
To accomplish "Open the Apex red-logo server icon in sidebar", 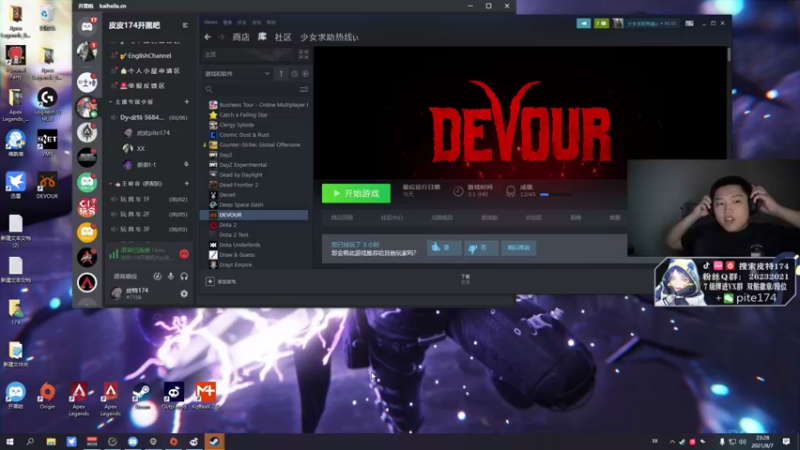I will 87,282.
